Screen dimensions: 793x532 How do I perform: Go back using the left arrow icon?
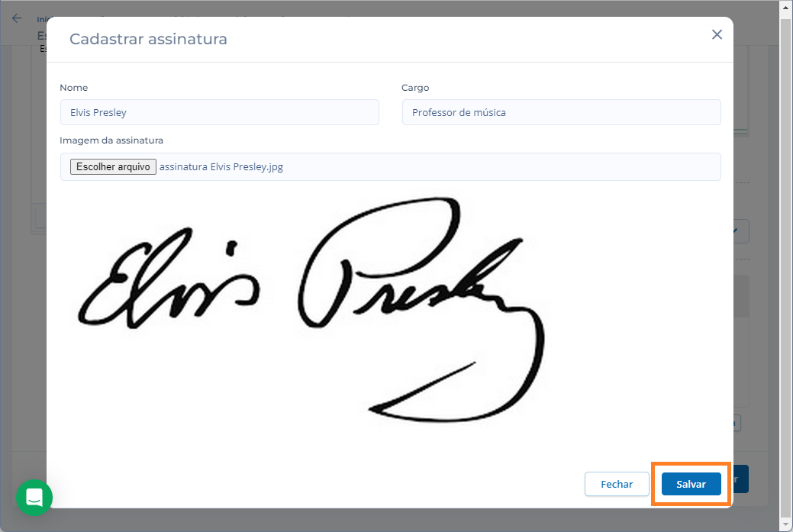tap(17, 19)
